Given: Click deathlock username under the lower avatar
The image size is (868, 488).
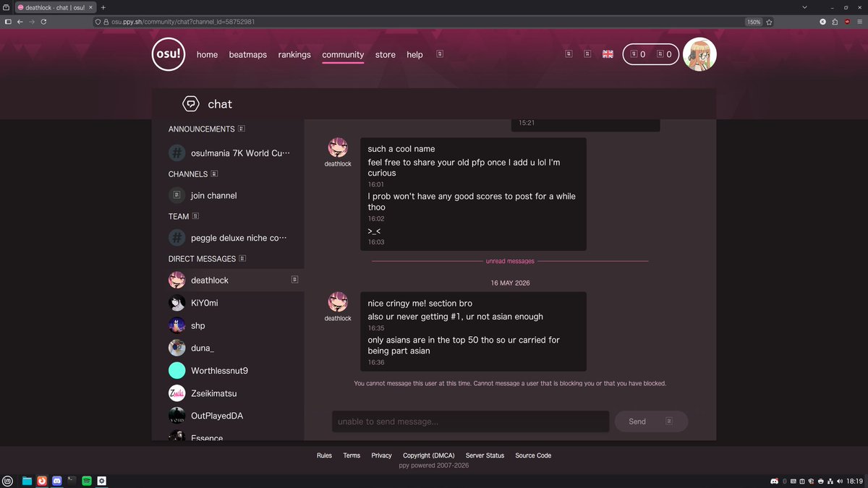Looking at the screenshot, I should (x=338, y=318).
